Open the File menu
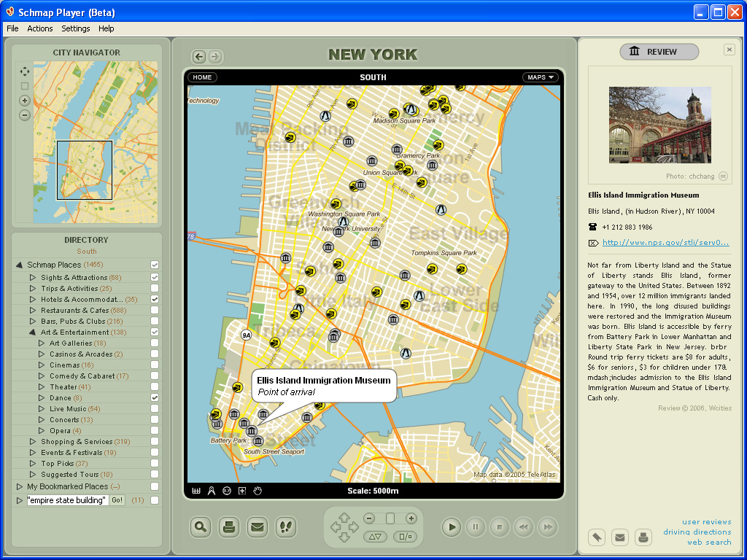The image size is (747, 560). 13,28
